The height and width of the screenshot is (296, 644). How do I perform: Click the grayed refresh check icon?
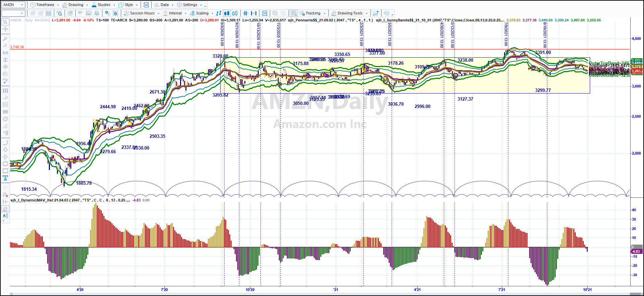(32, 13)
